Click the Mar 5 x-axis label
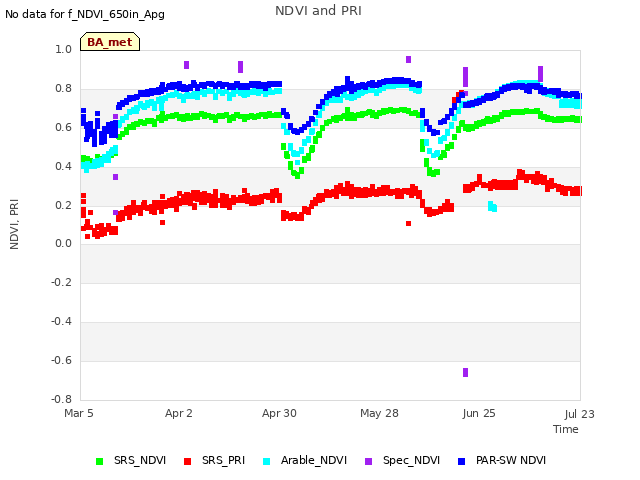 [79, 413]
